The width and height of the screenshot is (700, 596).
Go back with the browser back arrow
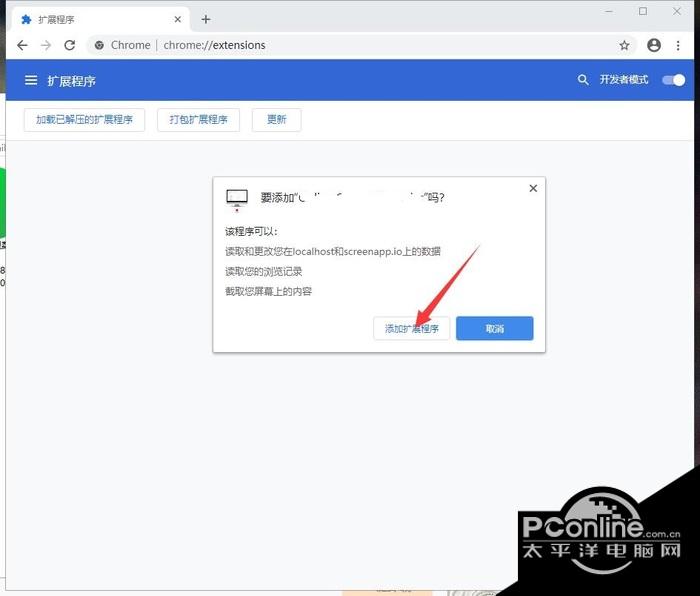22,45
